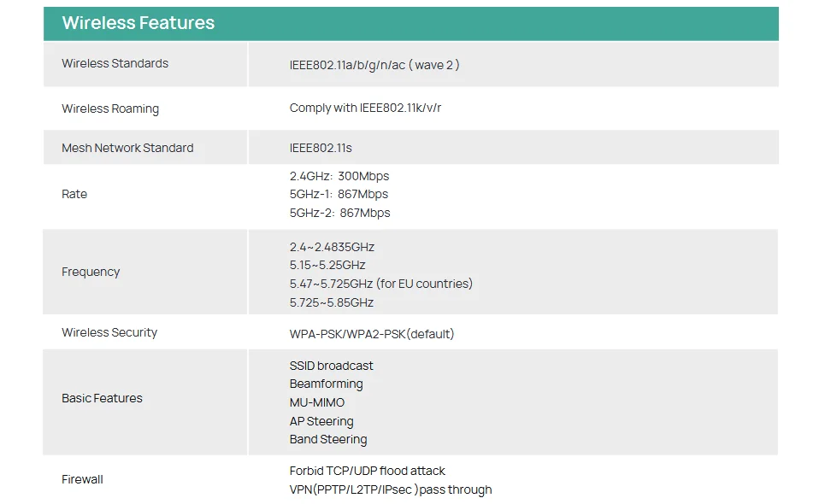Click the Band Steering feature text

pyautogui.click(x=328, y=439)
